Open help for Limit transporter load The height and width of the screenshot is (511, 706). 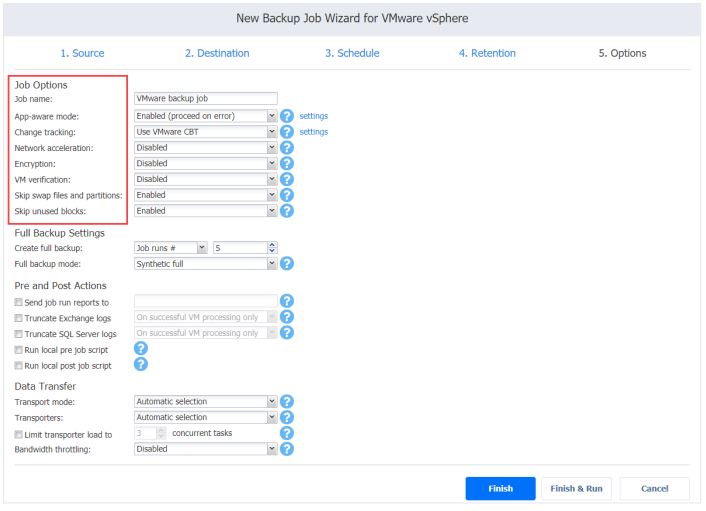(287, 433)
